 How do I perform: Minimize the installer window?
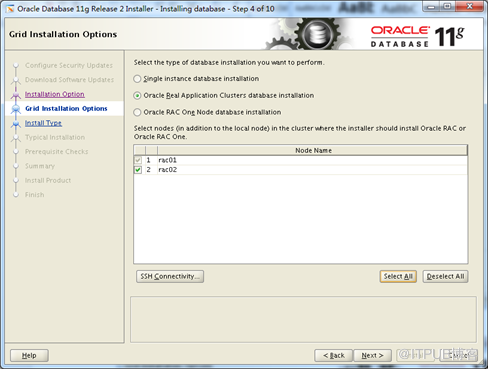[x=432, y=6]
